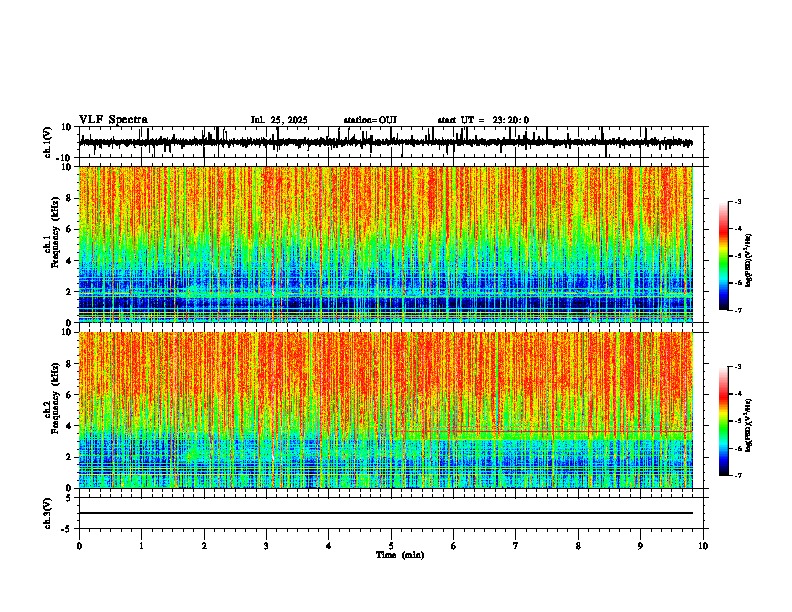Click the ch.2 color scale log(PSD) unit label
The height and width of the screenshot is (612, 792).
749,425
